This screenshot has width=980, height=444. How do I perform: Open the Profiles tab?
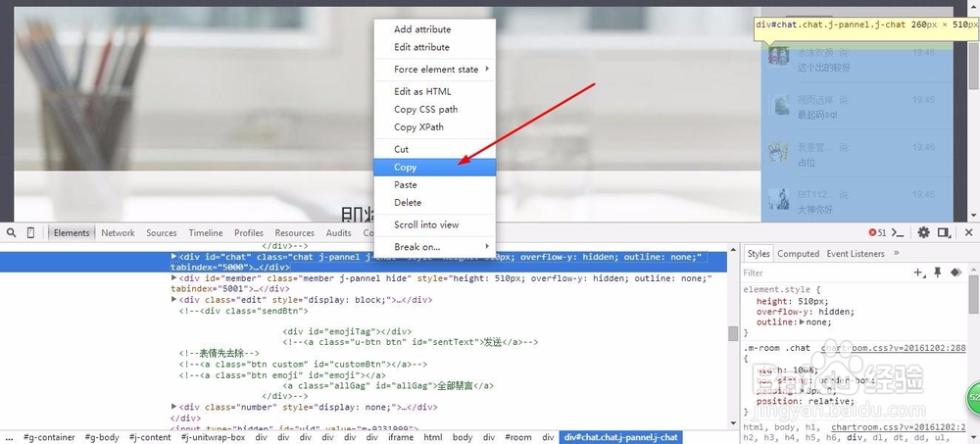tap(249, 232)
